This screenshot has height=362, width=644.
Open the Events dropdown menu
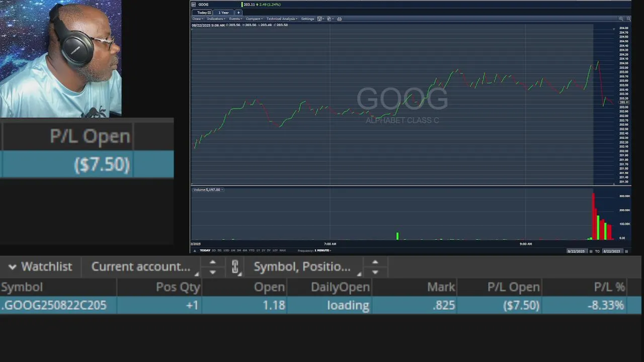235,19
